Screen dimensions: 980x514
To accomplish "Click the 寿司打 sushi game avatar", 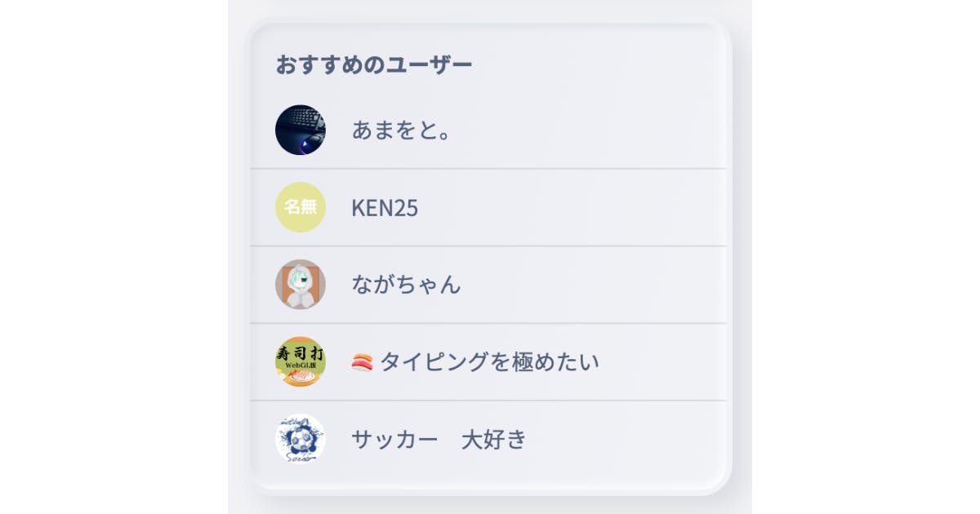I will click(301, 361).
